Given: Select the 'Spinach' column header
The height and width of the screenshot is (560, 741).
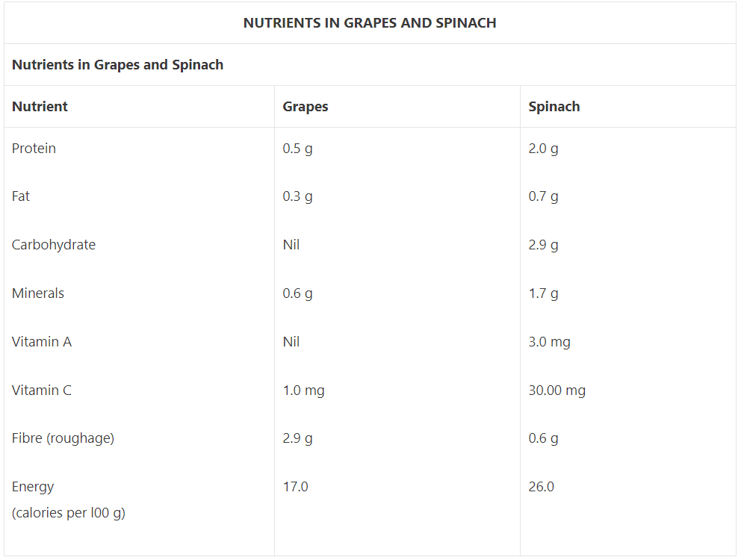Looking at the screenshot, I should (x=554, y=107).
